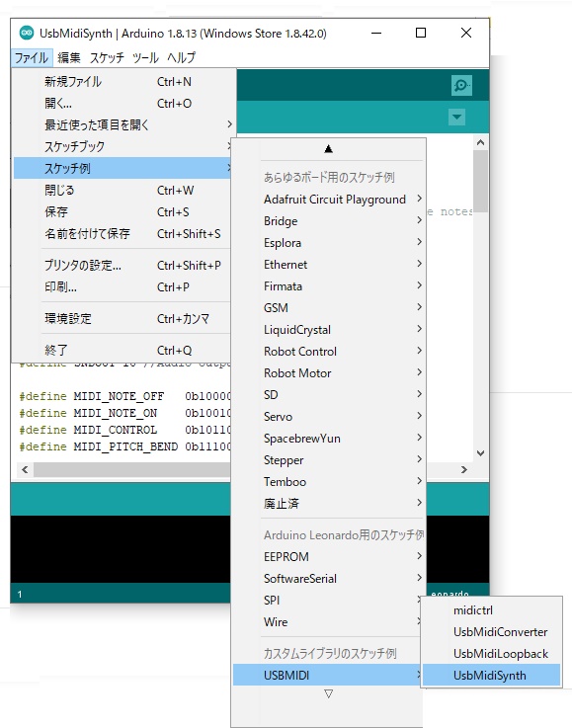Select the highlighted スケッチ例 entry
The height and width of the screenshot is (728, 572).
pos(123,168)
